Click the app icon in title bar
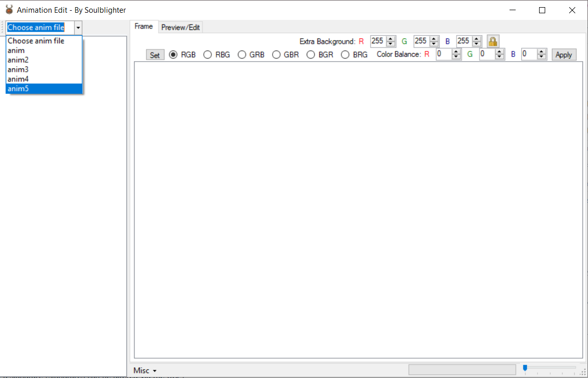Screen dimensions: 588x378 9,10
